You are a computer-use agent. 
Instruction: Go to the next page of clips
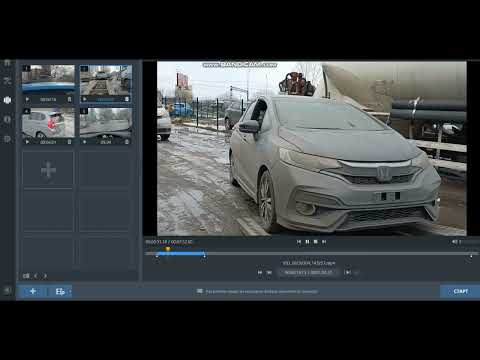45,276
